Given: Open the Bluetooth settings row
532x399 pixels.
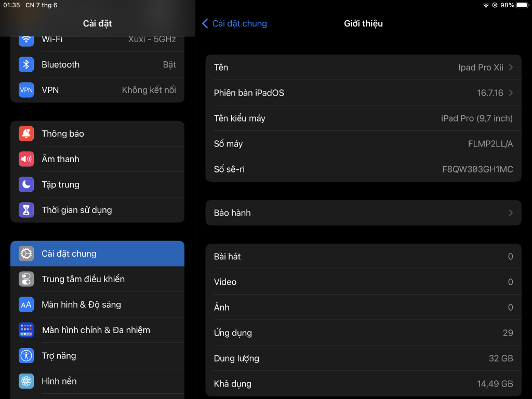Looking at the screenshot, I should 97,64.
